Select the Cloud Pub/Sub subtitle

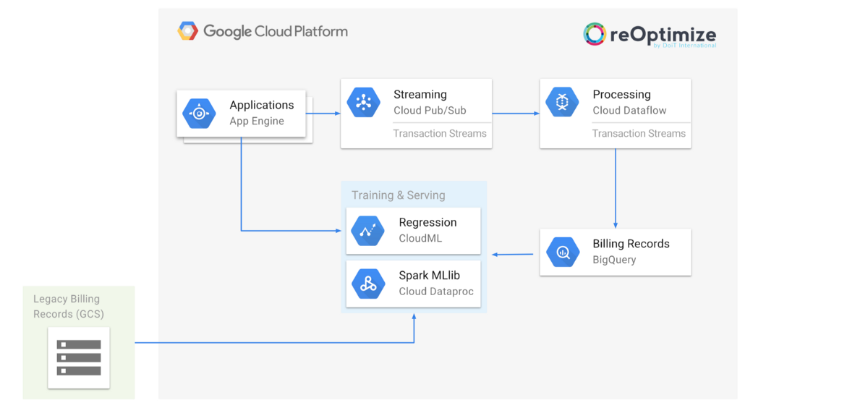pyautogui.click(x=430, y=111)
